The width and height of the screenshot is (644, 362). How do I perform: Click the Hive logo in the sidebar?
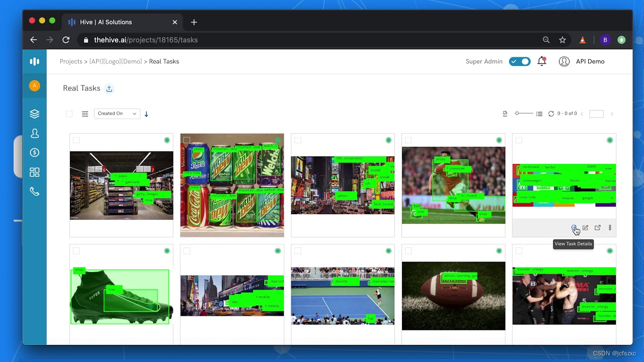point(34,61)
